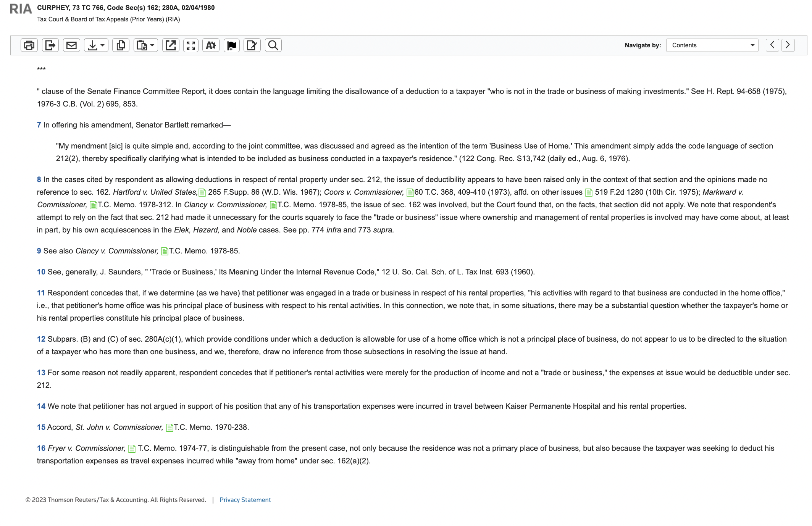
Task: Open text size settings icon
Action: click(211, 45)
